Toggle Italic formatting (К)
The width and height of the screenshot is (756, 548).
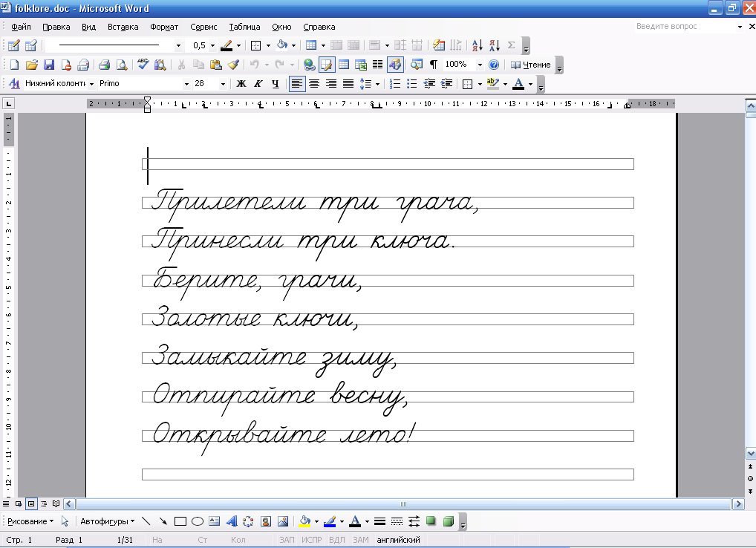(258, 84)
